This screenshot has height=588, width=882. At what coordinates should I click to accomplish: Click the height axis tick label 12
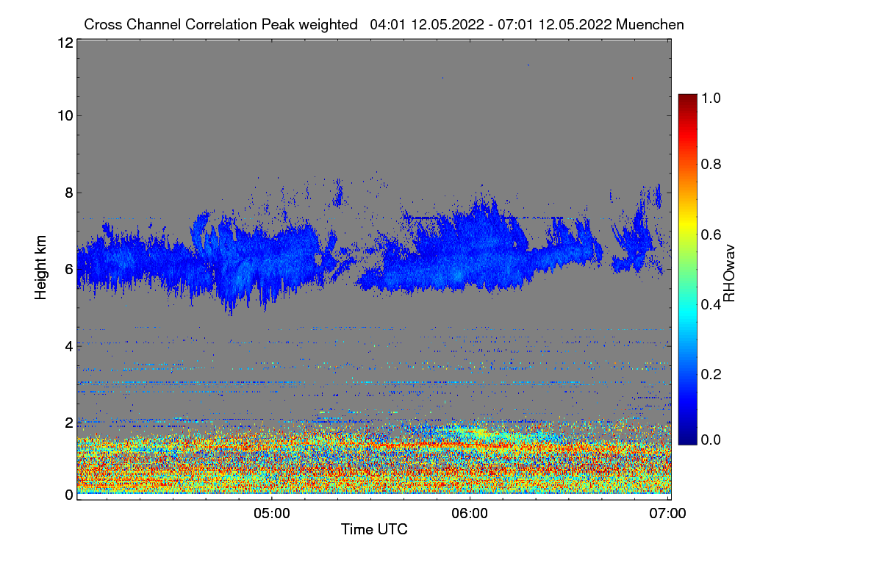pos(64,43)
